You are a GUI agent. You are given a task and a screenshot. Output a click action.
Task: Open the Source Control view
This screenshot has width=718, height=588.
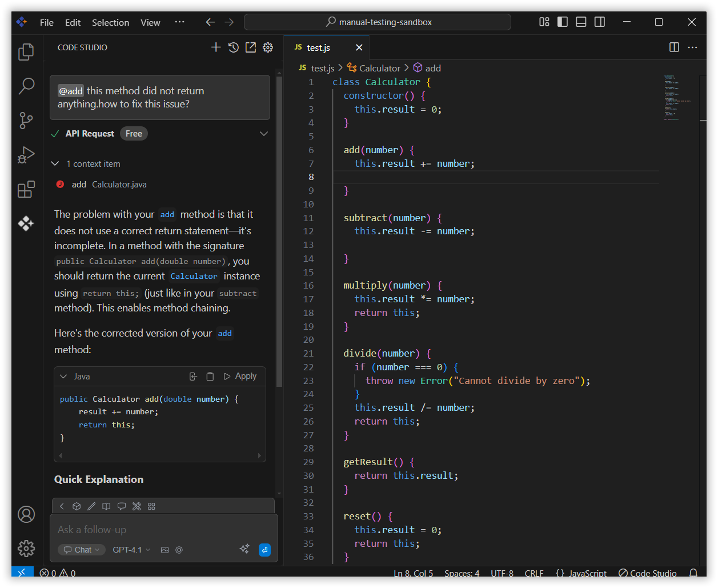[x=26, y=121]
